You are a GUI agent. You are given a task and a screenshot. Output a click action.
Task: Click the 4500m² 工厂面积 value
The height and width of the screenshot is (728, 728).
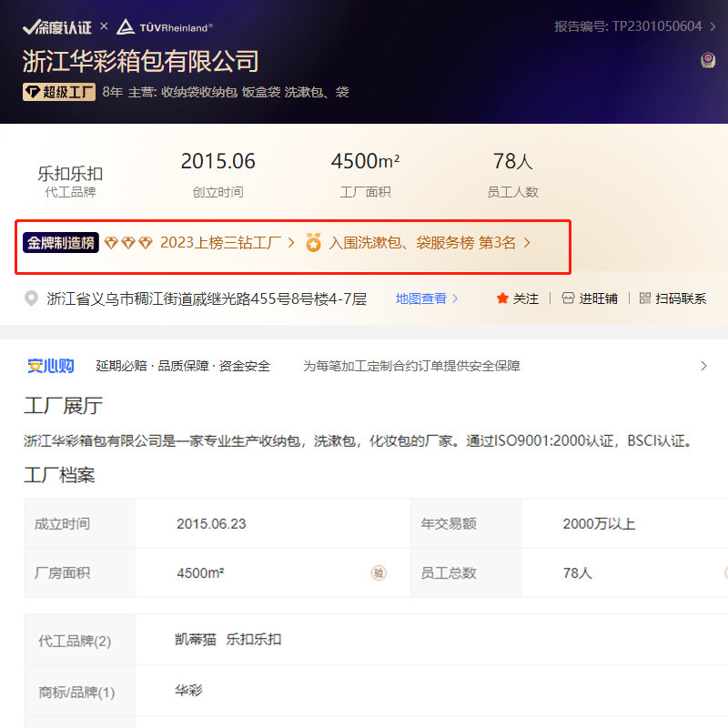coord(366,161)
